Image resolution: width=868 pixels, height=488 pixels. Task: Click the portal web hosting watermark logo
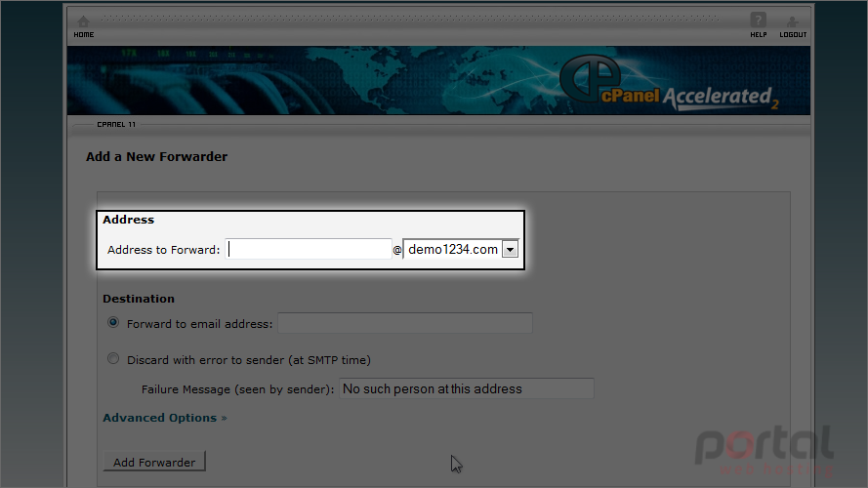click(x=764, y=450)
